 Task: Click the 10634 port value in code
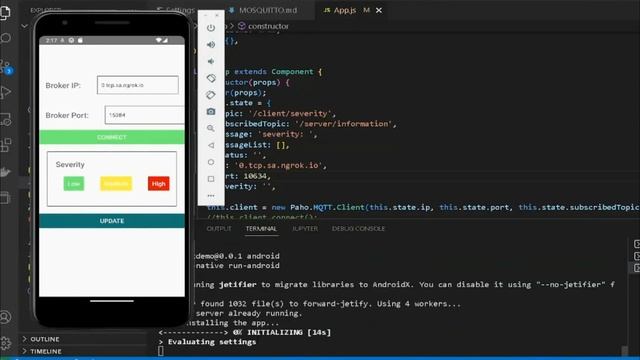pyautogui.click(x=255, y=176)
